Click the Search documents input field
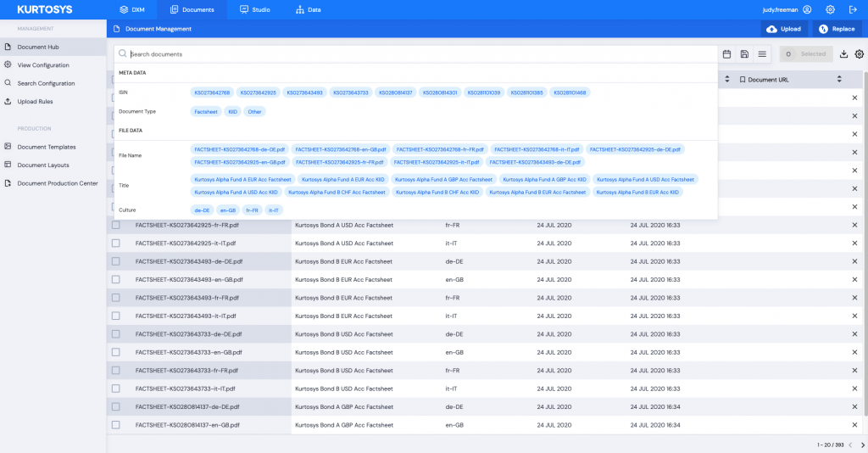This screenshot has width=868, height=453. click(415, 53)
